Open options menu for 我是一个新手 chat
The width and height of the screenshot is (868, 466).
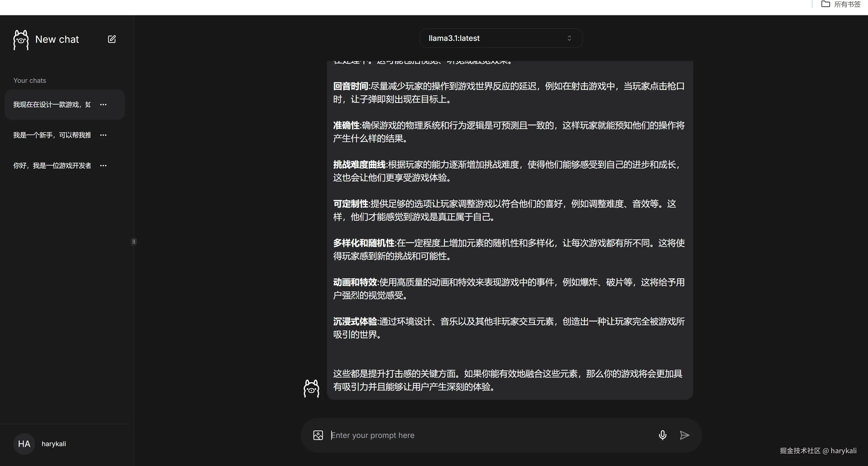103,135
